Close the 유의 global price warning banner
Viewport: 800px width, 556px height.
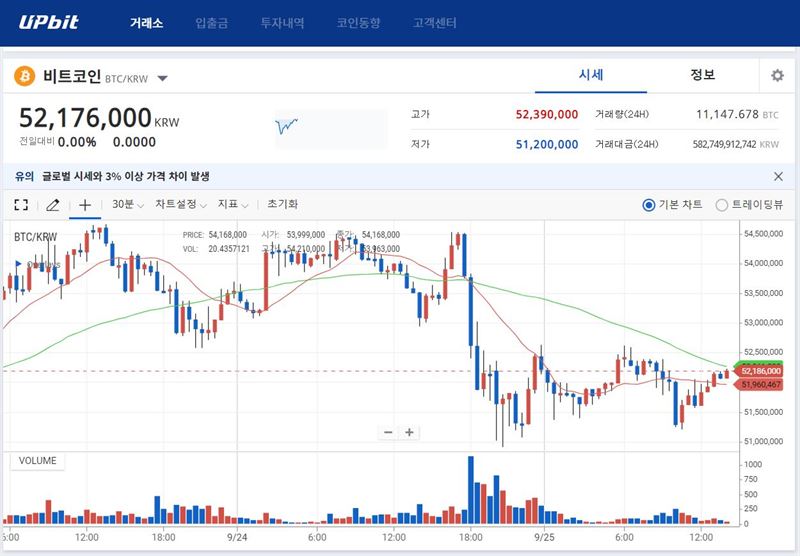[x=778, y=176]
